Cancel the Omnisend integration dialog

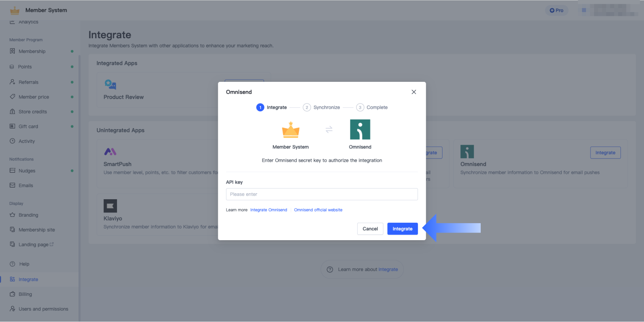370,229
